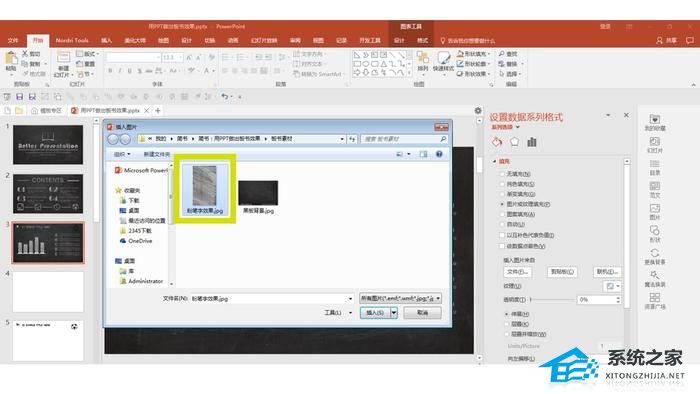Image resolution: width=700 pixels, height=394 pixels.
Task: Click the 图片 icon in right sidebar
Action: coord(654,212)
